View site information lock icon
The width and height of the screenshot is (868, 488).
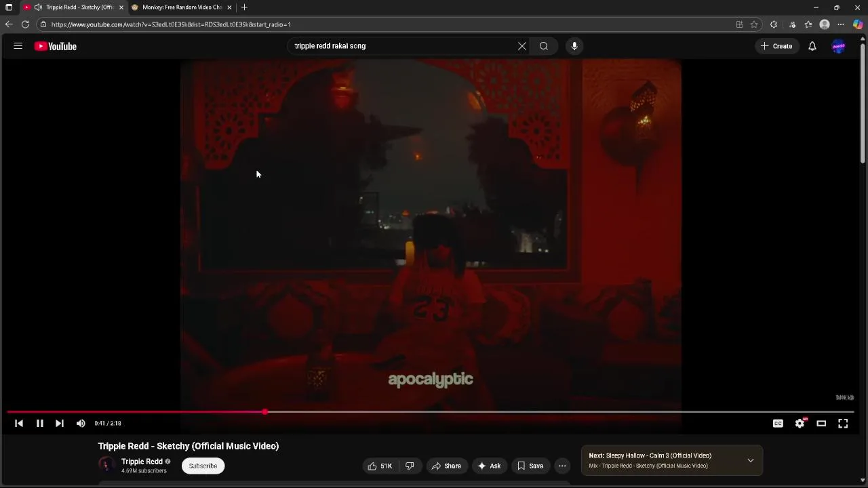tap(43, 24)
